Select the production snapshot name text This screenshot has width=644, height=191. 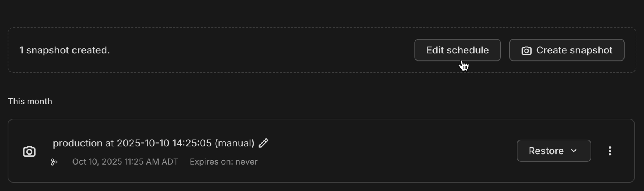[x=153, y=143]
